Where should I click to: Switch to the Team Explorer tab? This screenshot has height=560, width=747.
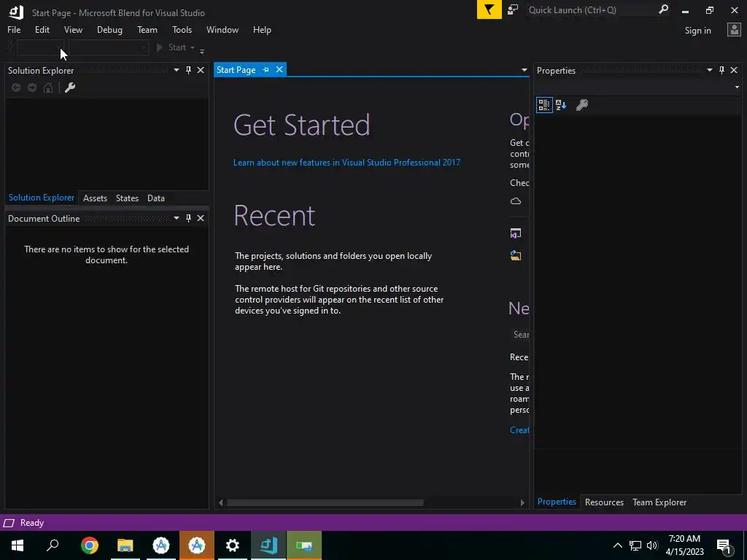point(659,502)
